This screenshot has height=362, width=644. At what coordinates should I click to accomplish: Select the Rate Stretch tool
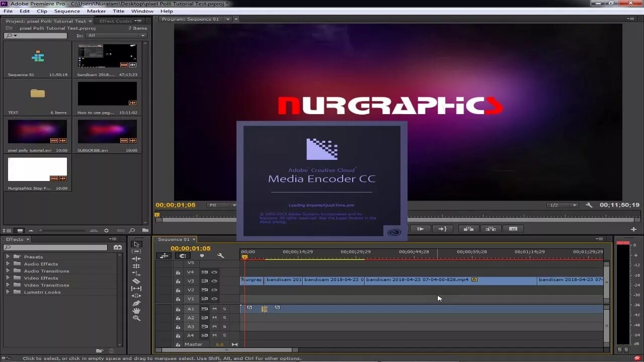point(136,274)
